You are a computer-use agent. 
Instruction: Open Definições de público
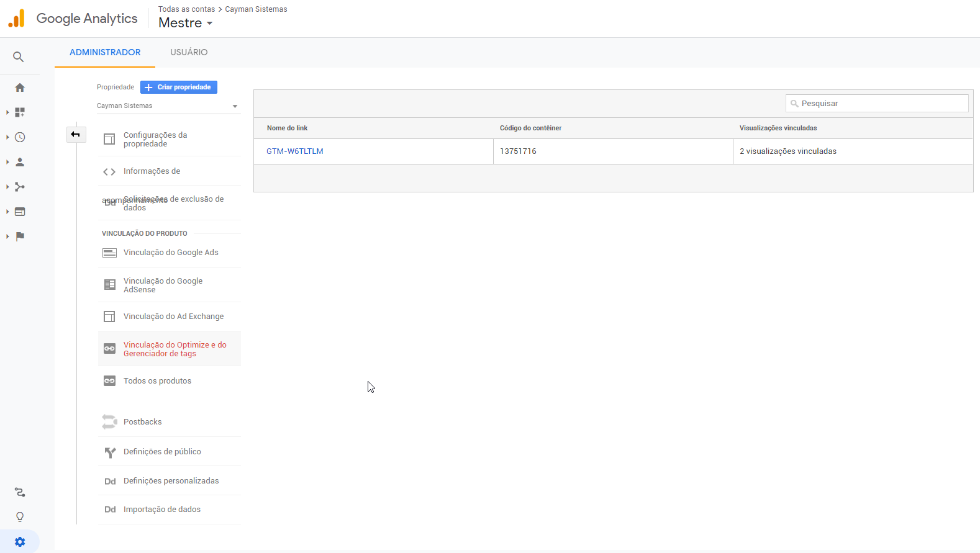(170, 452)
